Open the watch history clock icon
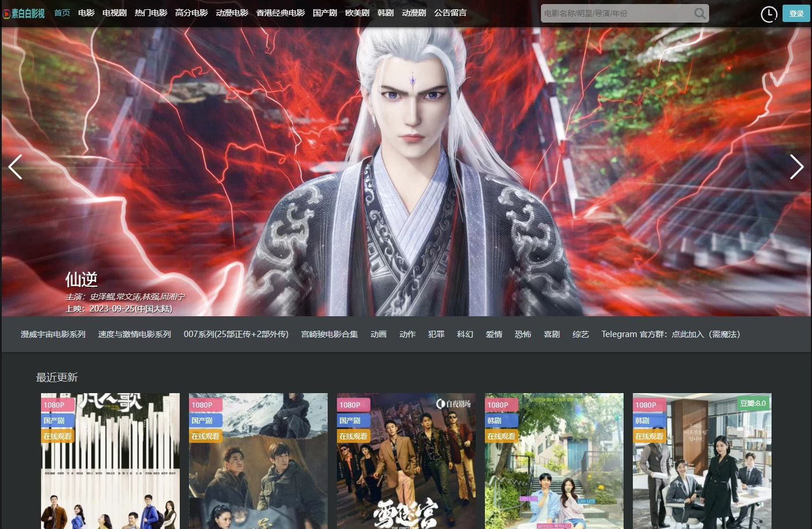812x529 pixels. pos(769,14)
